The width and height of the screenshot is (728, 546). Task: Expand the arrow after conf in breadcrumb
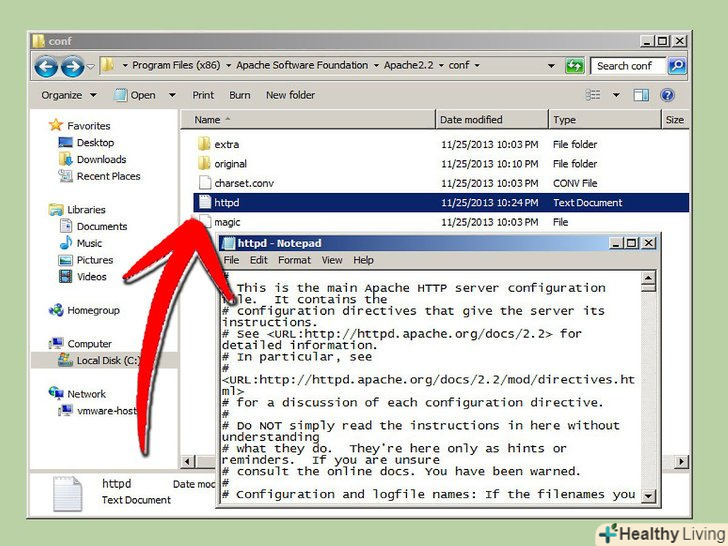(x=477, y=65)
